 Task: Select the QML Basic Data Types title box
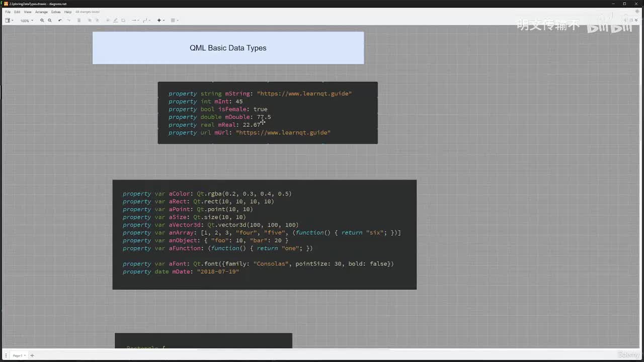click(x=228, y=48)
